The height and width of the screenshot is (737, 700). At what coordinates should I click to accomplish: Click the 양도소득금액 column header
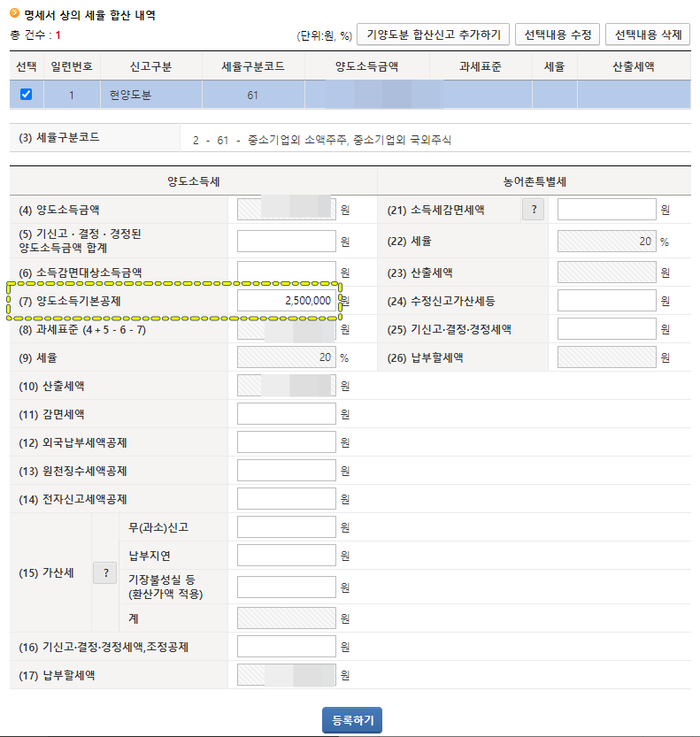coord(366,66)
